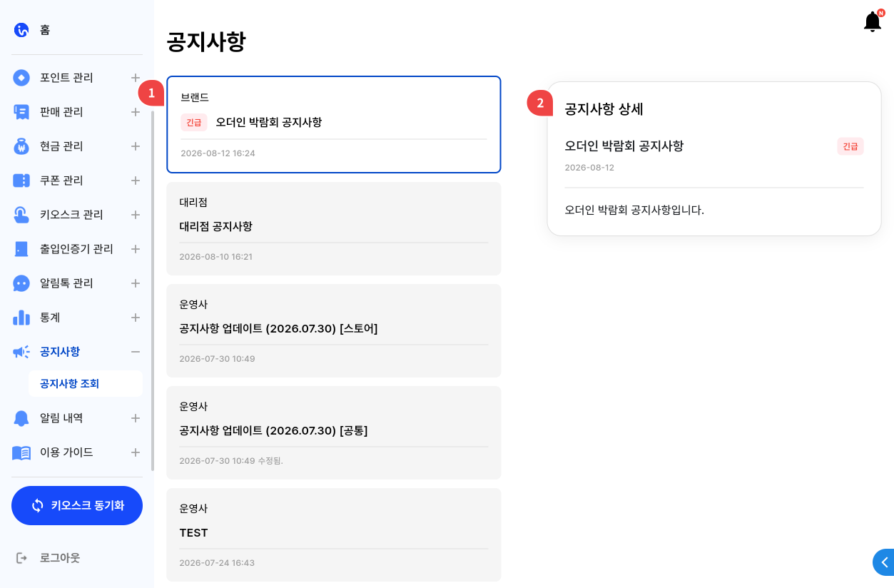This screenshot has height=588, width=894.
Task: Click 긴급 badge in 공지사항 상세 panel
Action: [850, 146]
